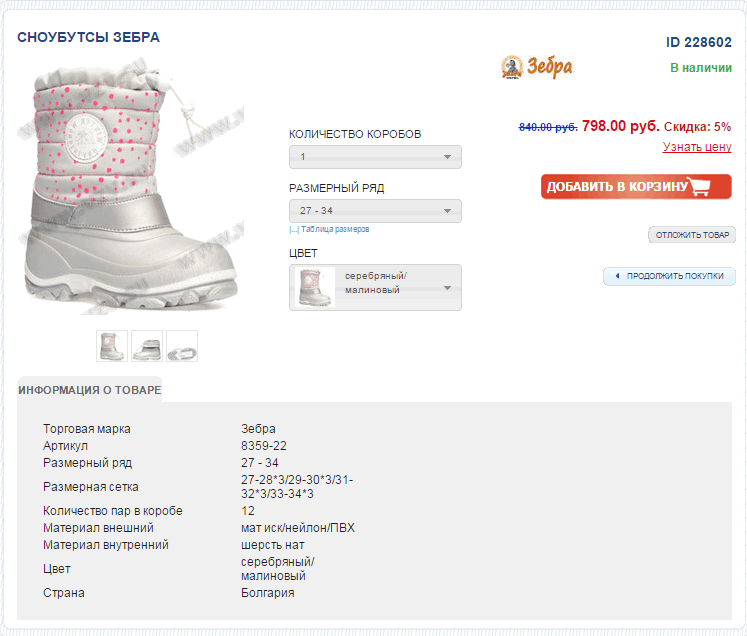The width and height of the screenshot is (747, 636).
Task: Select the first boot thumbnail
Action: click(x=112, y=346)
